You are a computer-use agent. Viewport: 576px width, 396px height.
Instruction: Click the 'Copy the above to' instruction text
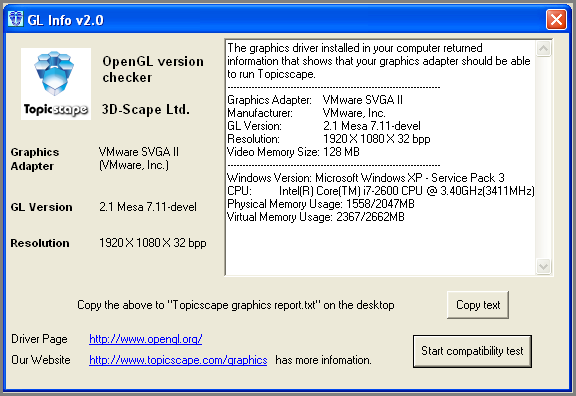tap(235, 305)
